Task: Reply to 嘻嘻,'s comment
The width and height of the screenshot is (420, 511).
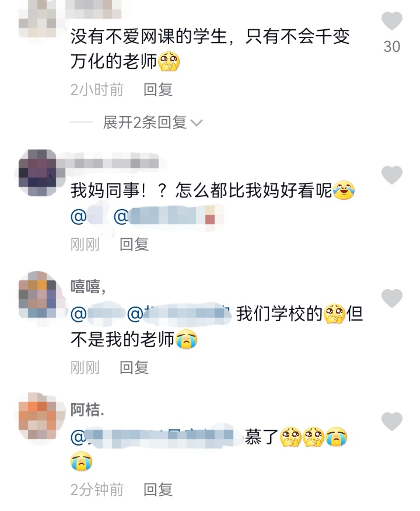Action: click(x=134, y=367)
